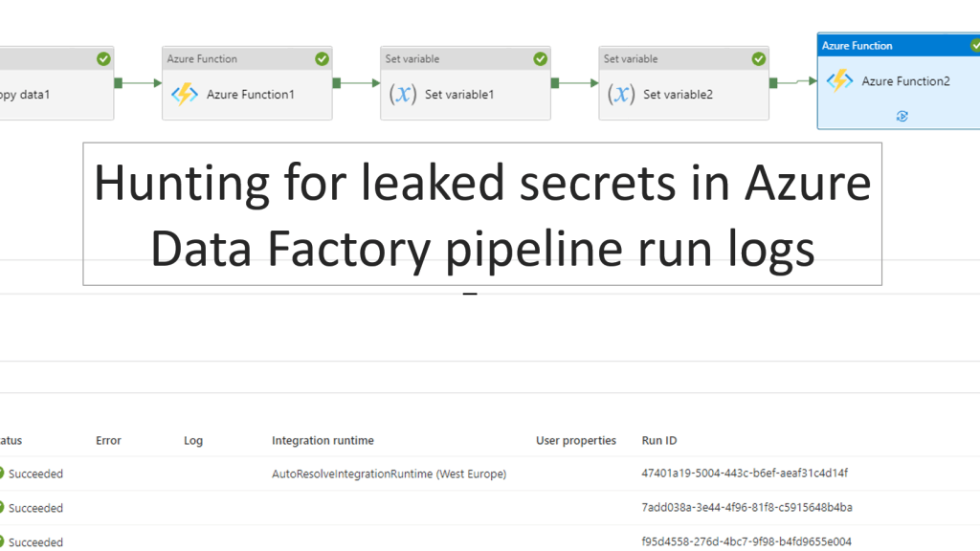Click the green checkmark on the Copy data1 activity
Image resolution: width=980 pixels, height=551 pixels.
click(103, 59)
